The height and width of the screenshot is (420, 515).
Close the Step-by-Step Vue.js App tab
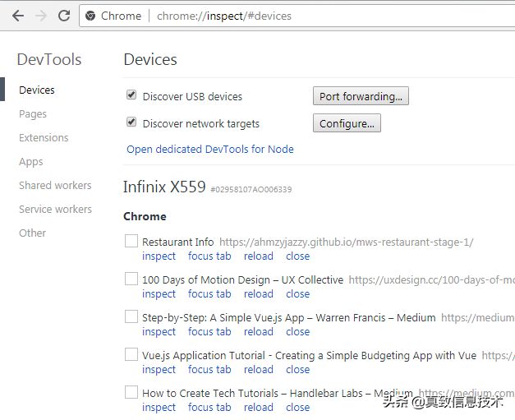(x=298, y=332)
